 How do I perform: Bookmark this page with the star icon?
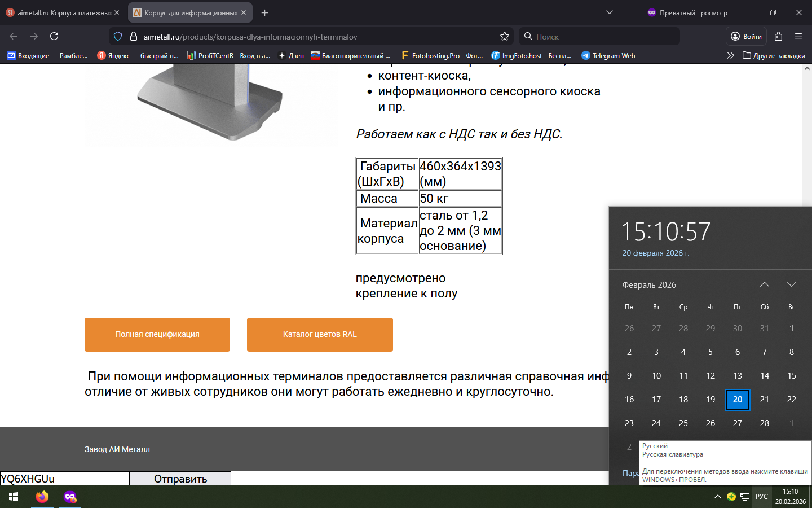(504, 36)
